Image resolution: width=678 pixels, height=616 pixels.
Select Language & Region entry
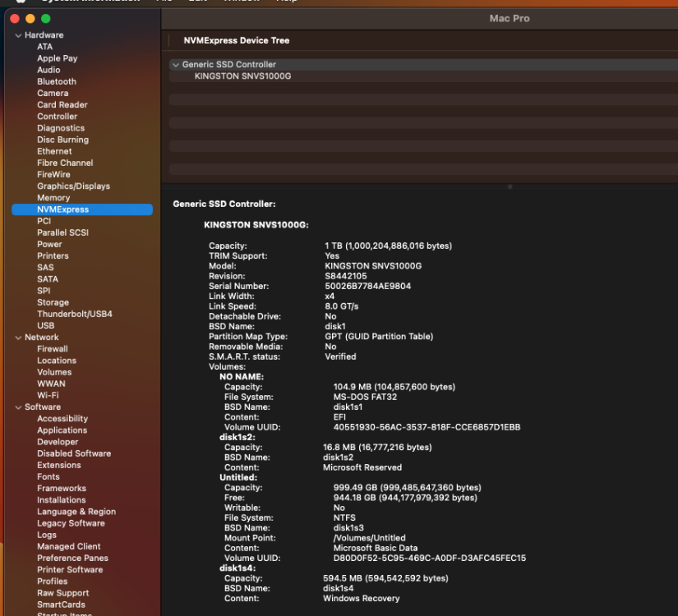pos(76,513)
